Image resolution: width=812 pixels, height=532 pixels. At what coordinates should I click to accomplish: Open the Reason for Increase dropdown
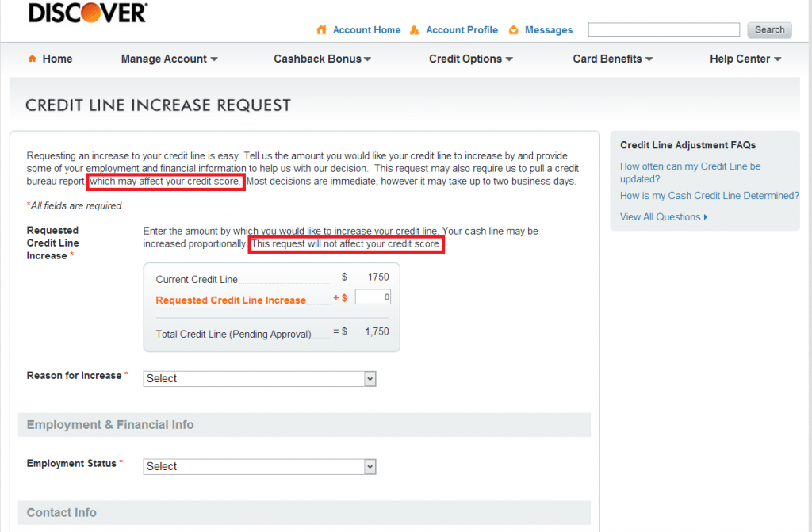click(x=259, y=379)
